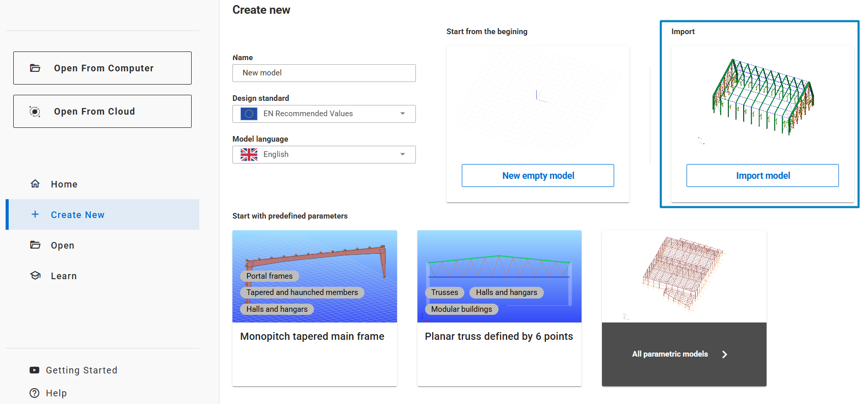
Task: Click the folder icon beside Open
Action: pyautogui.click(x=35, y=245)
